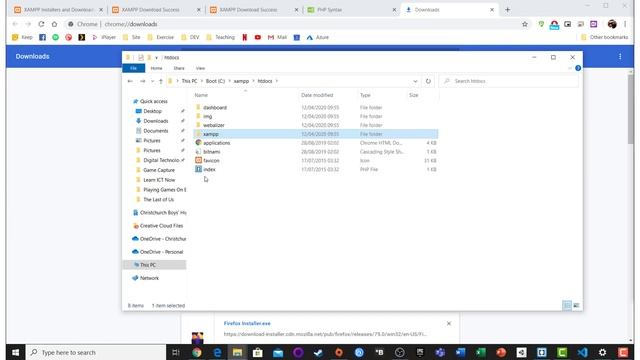Viewport: 640px width, 360px height.
Task: Switch to large icons view layout button
Action: [x=576, y=305]
